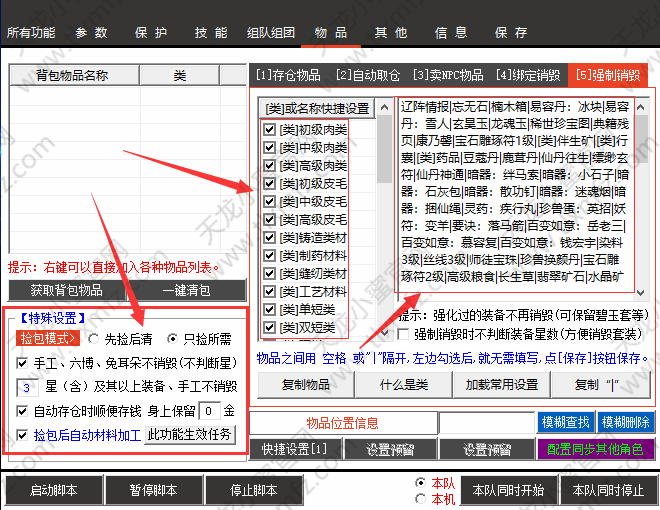Enable 强制销毁时不判断装备星数 checkbox
Image resolution: width=660 pixels, height=510 pixels.
403,335
